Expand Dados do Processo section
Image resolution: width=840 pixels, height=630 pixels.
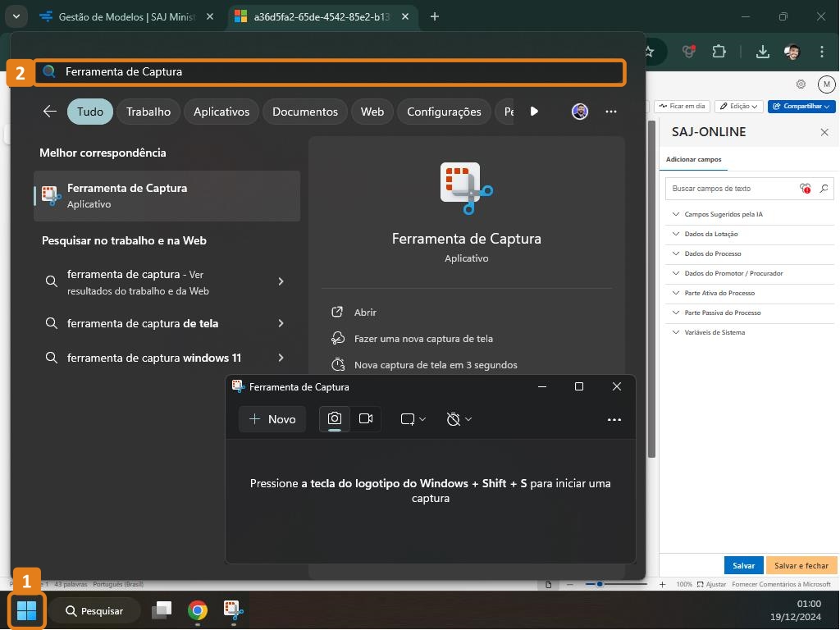point(712,253)
